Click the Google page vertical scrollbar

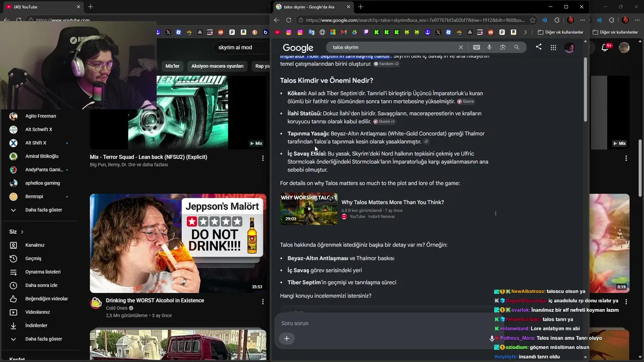click(x=585, y=89)
